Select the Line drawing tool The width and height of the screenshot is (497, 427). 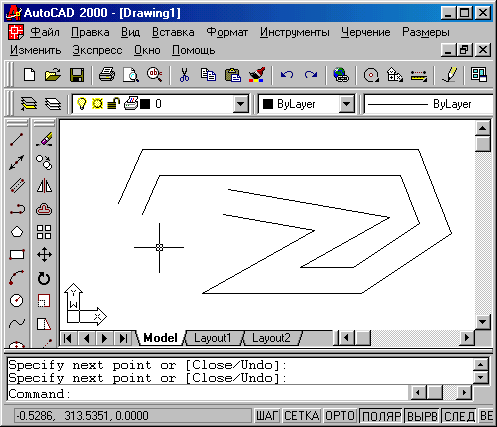[x=17, y=140]
